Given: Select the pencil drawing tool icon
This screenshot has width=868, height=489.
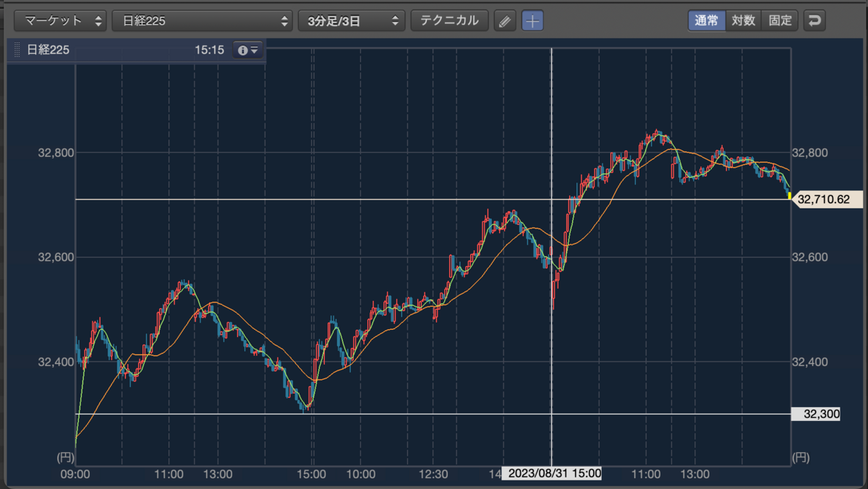Looking at the screenshot, I should (505, 21).
